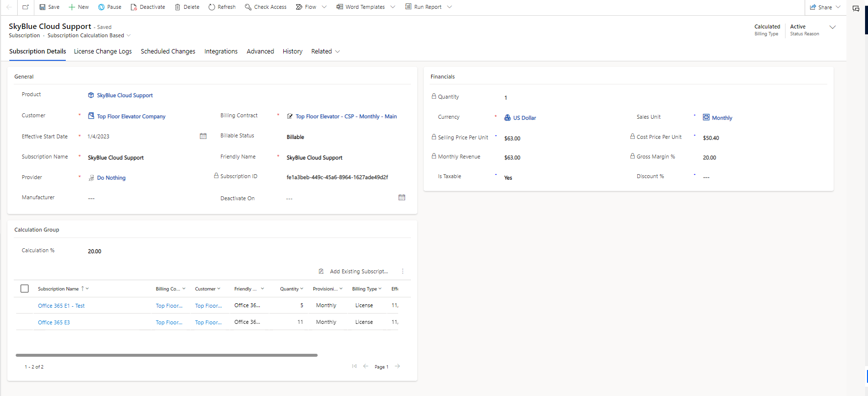Open Office 365 E3 subscription
This screenshot has height=396, width=868.
tap(54, 322)
